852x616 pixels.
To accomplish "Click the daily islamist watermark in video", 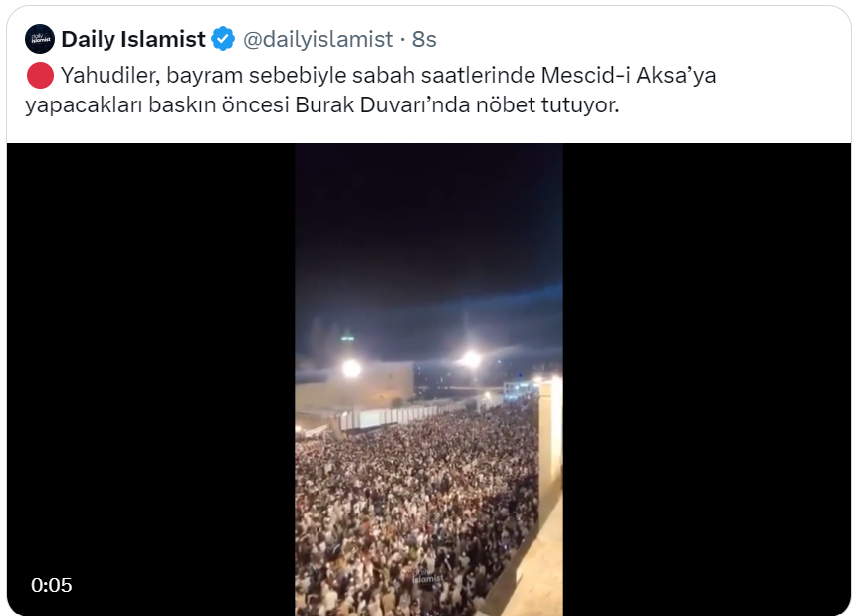I will (428, 577).
